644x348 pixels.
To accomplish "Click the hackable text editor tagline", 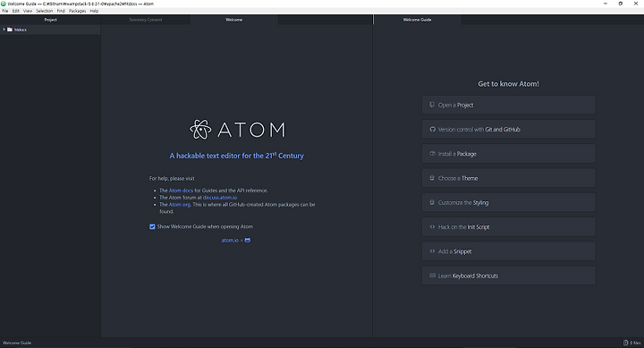I will 236,156.
